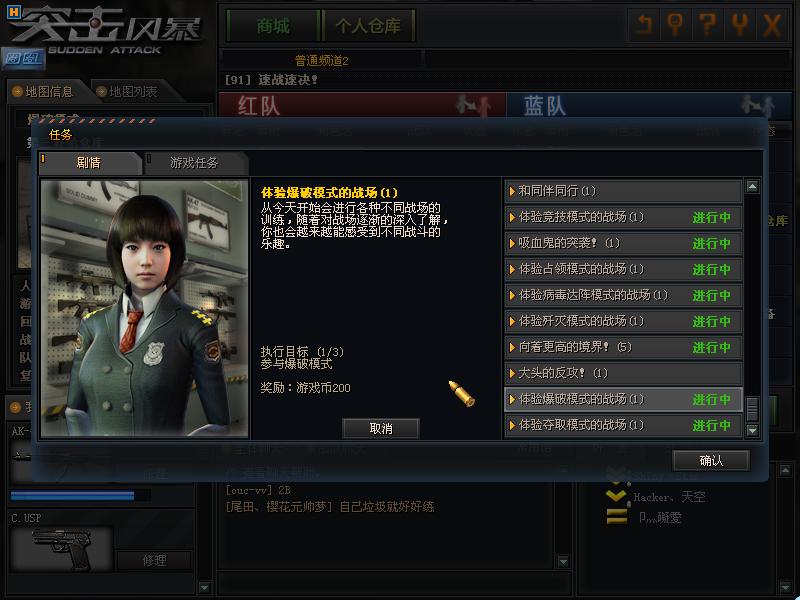
Task: Click the blue 周围 badge under logo
Action: tap(23, 58)
